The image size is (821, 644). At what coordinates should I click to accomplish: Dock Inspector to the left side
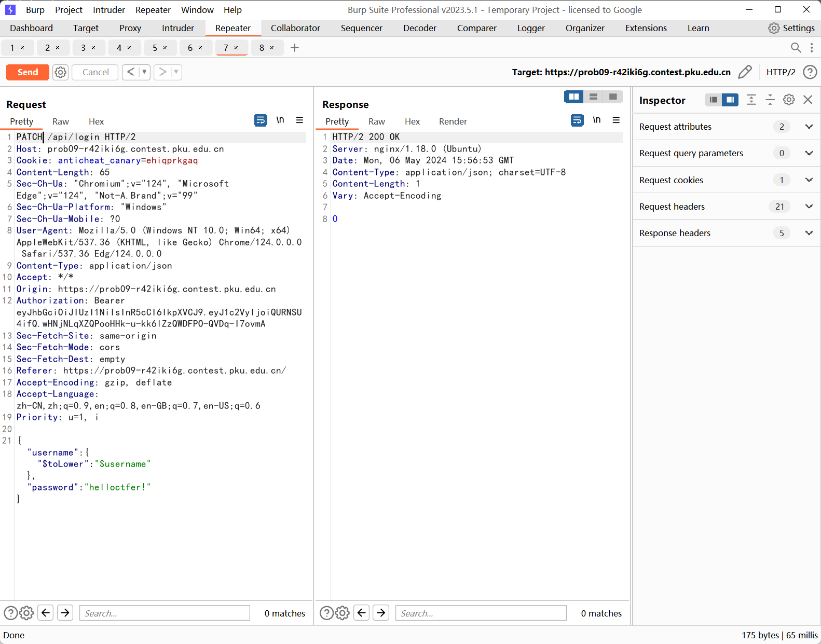tap(714, 100)
